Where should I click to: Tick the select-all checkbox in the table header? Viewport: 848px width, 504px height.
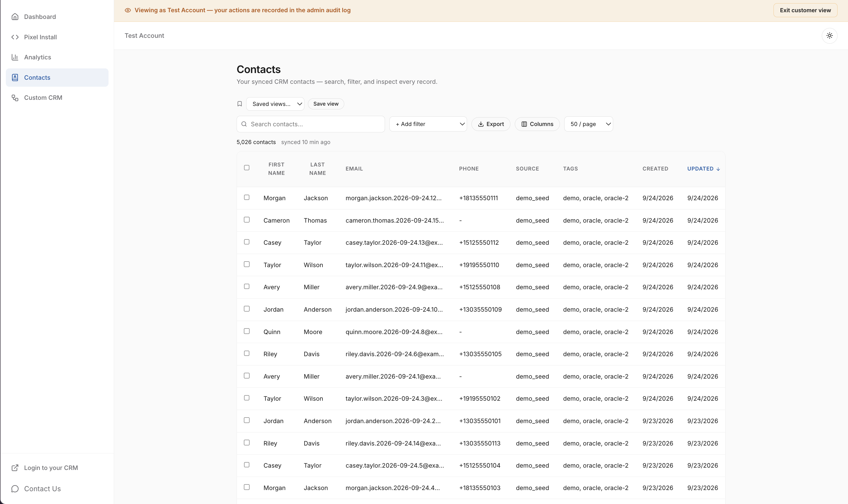tap(247, 168)
